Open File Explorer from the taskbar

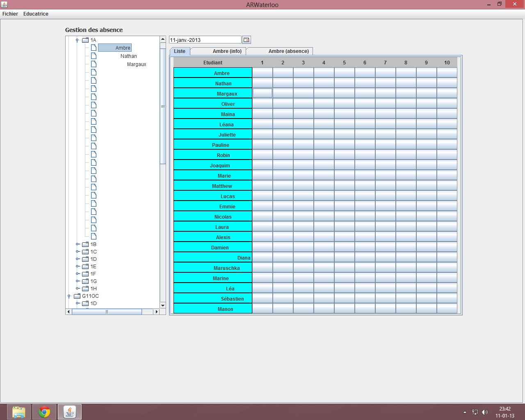tap(19, 412)
